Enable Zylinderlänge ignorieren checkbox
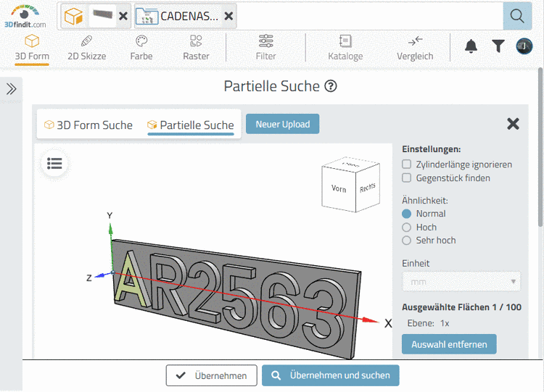544x392 pixels. (x=406, y=164)
